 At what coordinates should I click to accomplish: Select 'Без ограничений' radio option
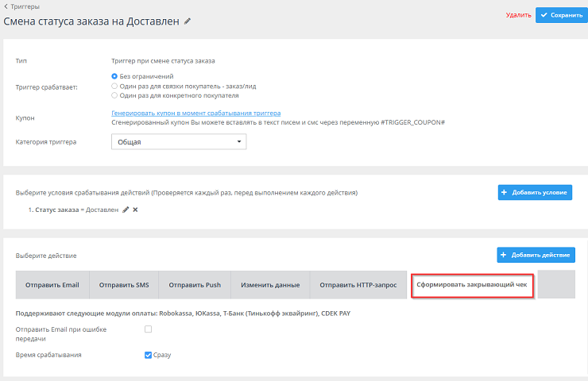[x=114, y=76]
